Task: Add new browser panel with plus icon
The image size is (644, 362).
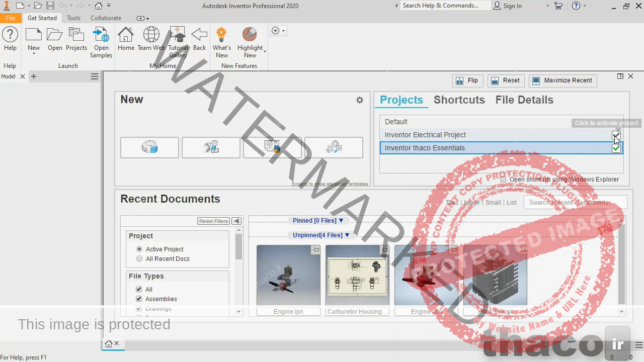Action: pyautogui.click(x=34, y=76)
